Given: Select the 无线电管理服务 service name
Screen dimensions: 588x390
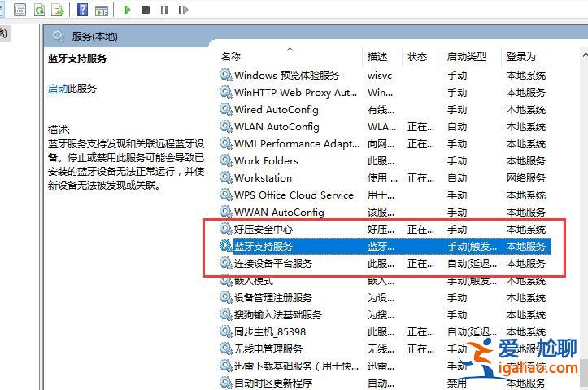Looking at the screenshot, I should (x=268, y=348).
